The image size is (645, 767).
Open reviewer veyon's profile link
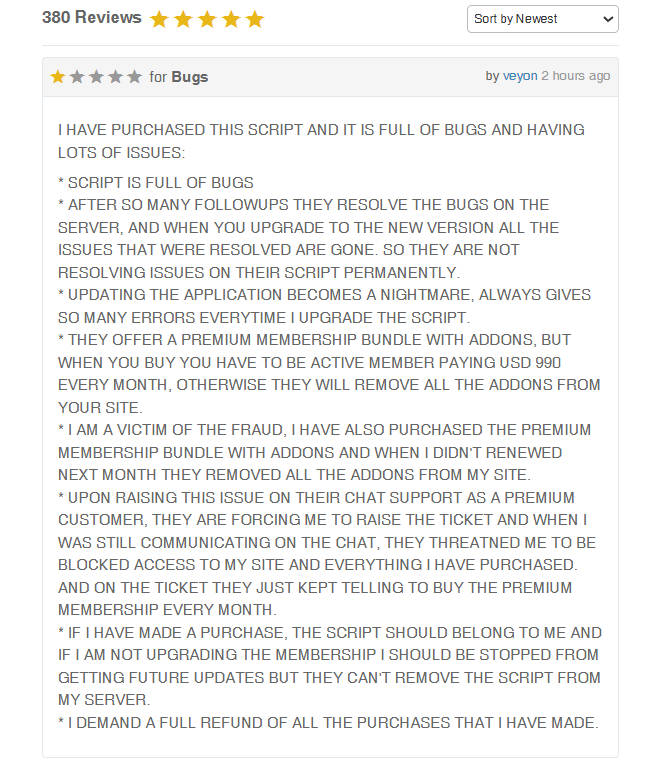coord(520,76)
